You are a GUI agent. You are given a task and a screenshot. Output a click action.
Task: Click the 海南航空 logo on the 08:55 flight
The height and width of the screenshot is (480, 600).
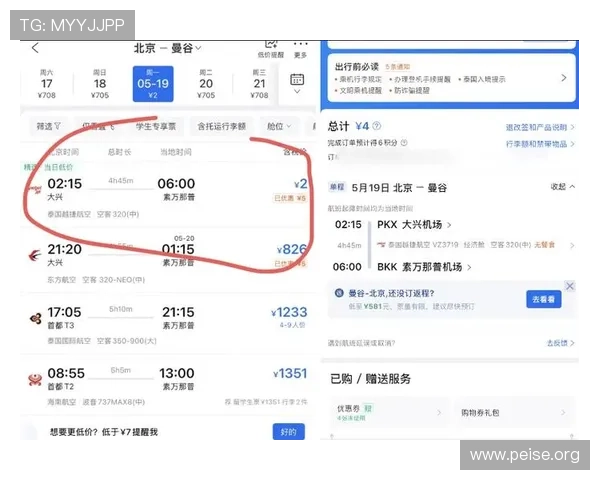35,379
